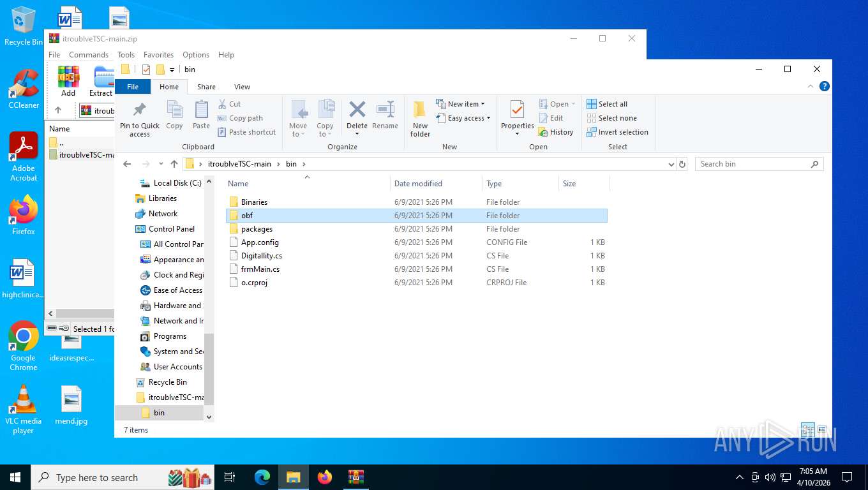Sort by Type column header

520,184
